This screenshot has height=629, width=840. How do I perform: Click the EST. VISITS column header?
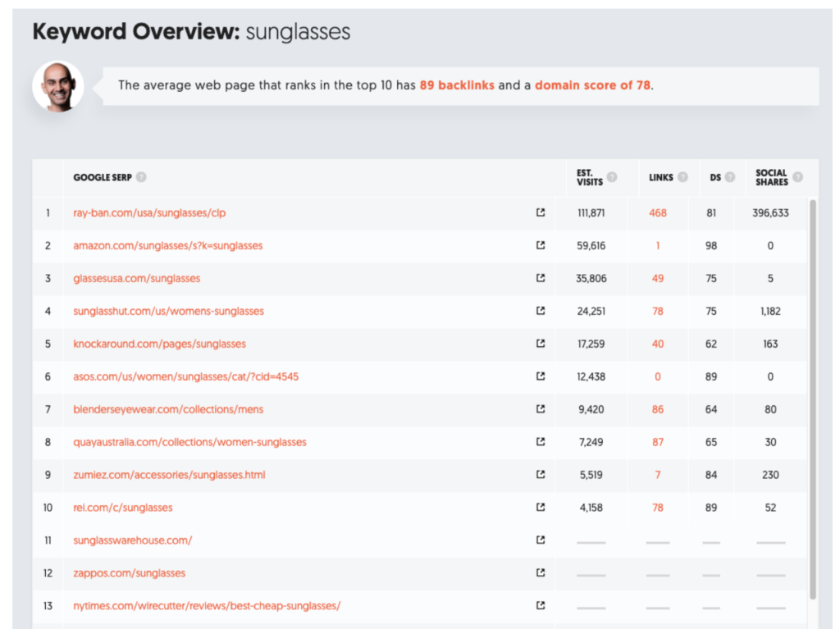coord(590,177)
